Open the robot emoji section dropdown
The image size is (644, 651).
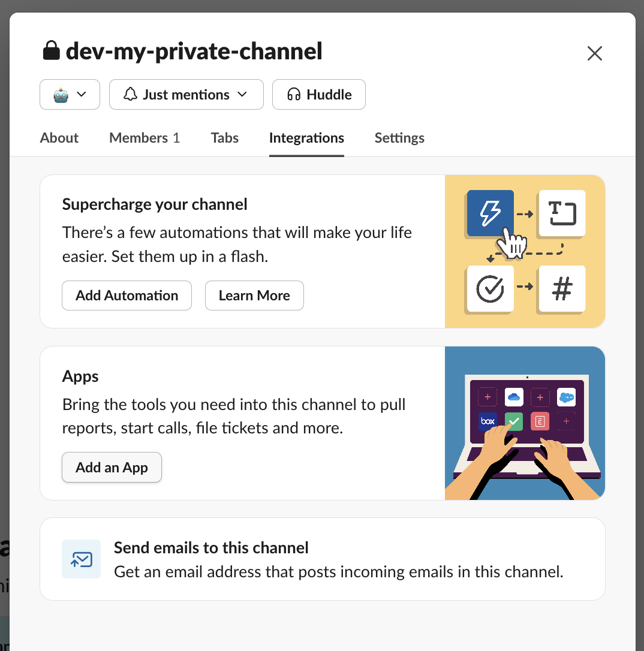tap(70, 95)
